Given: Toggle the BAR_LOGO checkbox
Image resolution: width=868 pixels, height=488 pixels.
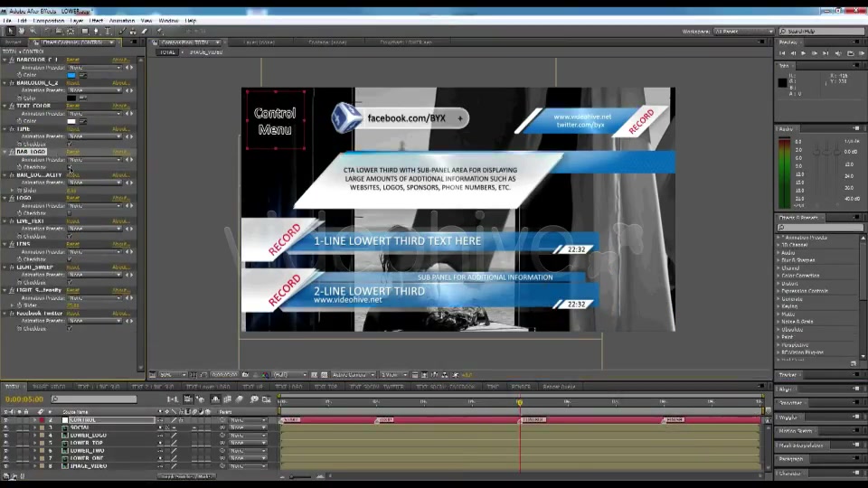Looking at the screenshot, I should point(70,167).
